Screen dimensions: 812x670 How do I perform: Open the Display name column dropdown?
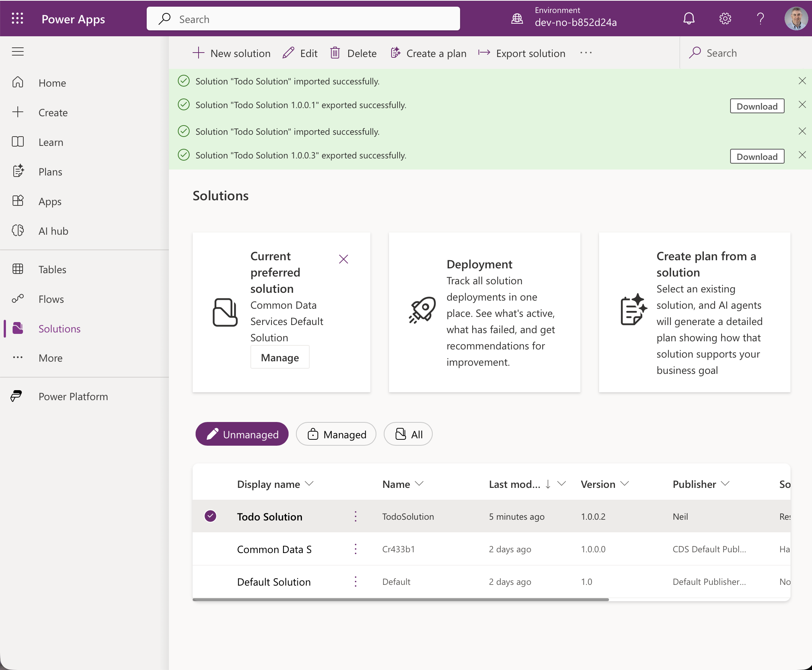pyautogui.click(x=309, y=483)
